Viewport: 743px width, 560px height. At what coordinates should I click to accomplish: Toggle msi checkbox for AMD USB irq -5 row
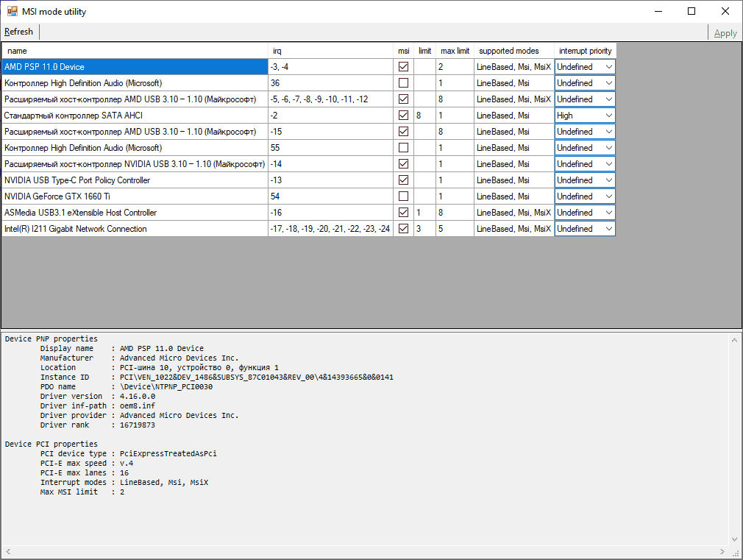click(403, 99)
